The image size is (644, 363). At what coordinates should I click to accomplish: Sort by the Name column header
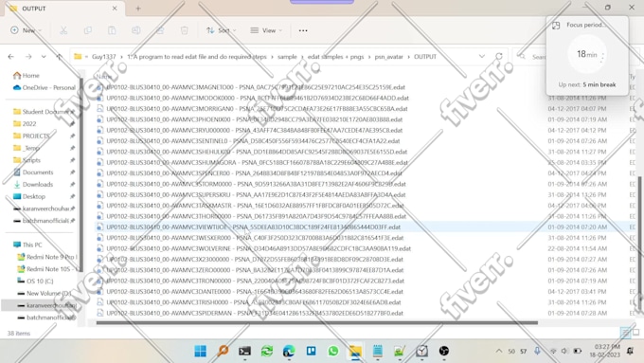point(104,77)
